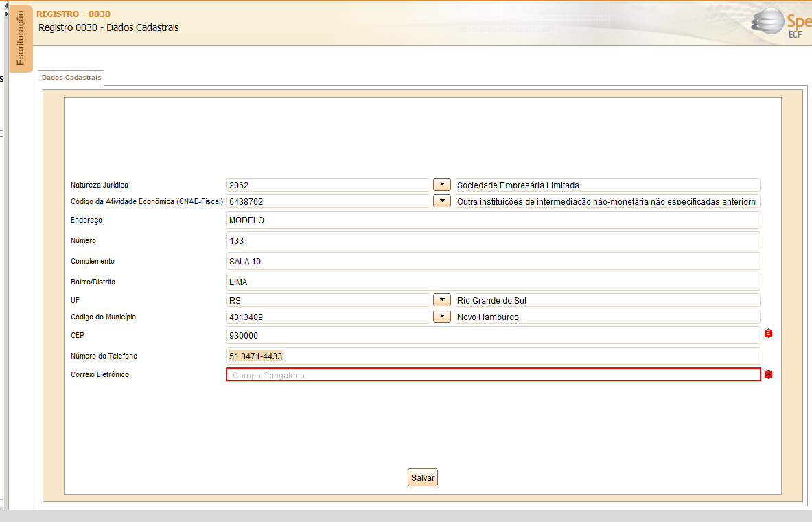
Task: Click the CEP field showing 930000
Action: click(x=493, y=335)
